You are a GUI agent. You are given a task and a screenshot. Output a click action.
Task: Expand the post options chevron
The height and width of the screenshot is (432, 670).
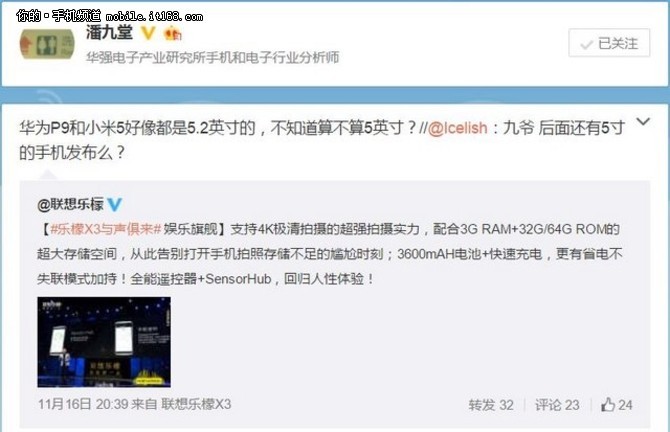643,122
